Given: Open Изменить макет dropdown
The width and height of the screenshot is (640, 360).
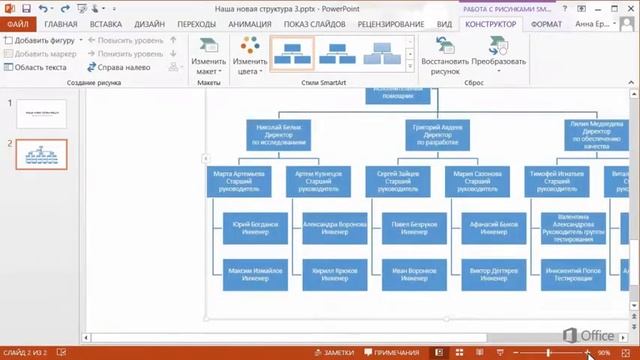Looking at the screenshot, I should 209,56.
